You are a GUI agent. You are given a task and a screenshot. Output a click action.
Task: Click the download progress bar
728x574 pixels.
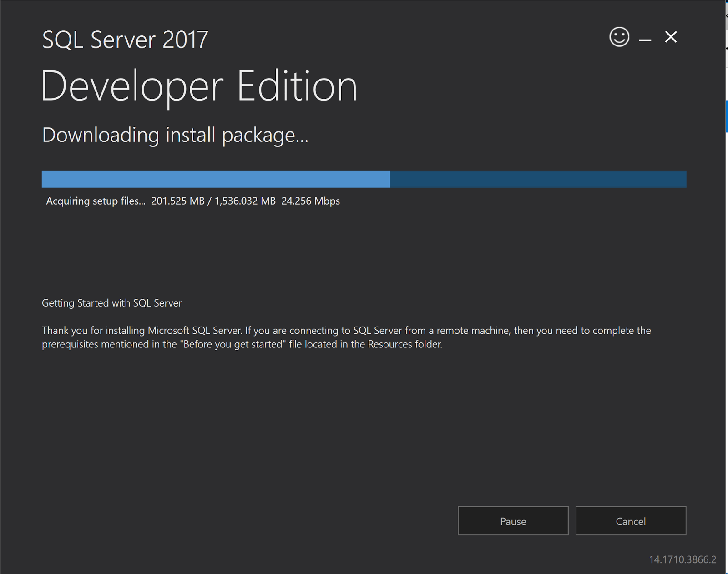pyautogui.click(x=364, y=179)
